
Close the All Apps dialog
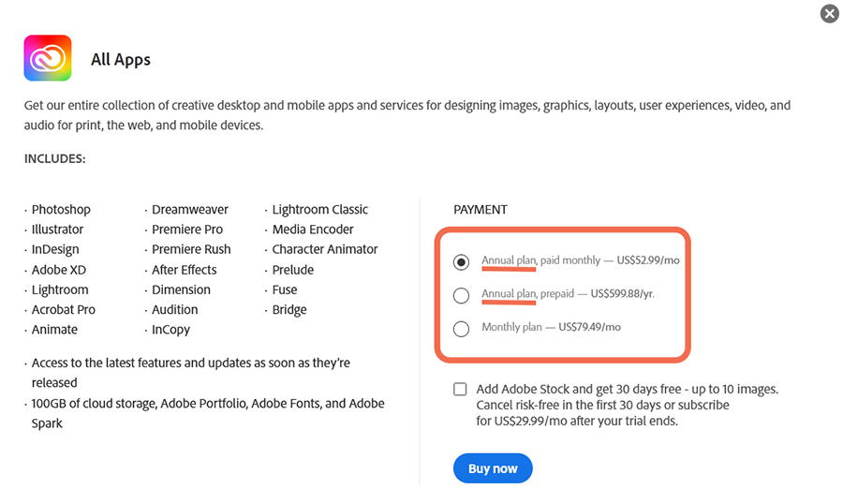coord(830,13)
